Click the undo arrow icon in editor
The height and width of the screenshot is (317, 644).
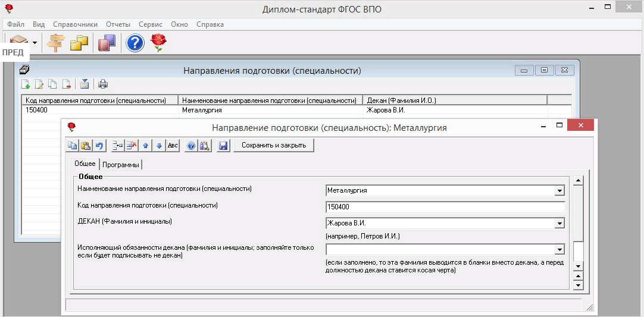point(99,146)
